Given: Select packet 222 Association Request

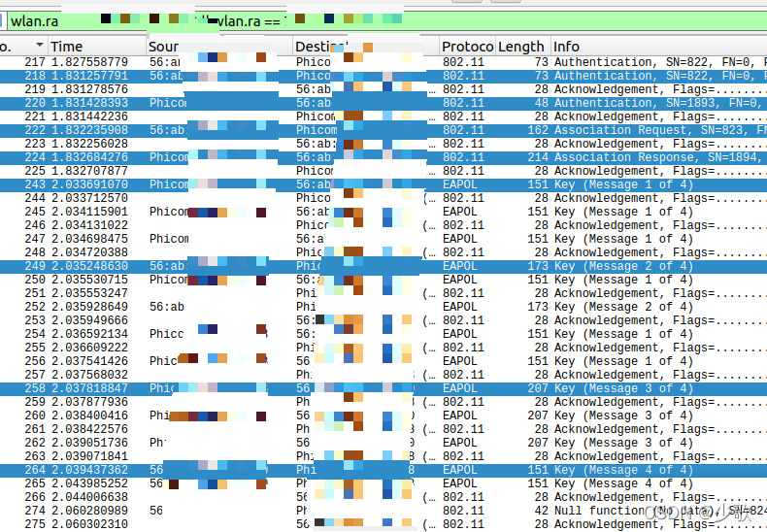Looking at the screenshot, I should pyautogui.click(x=383, y=130).
